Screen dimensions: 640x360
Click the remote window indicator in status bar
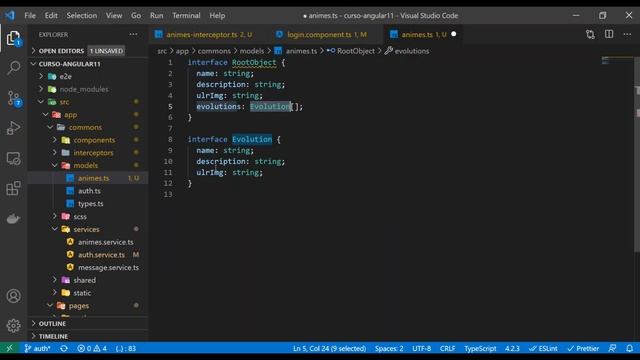tap(9, 348)
